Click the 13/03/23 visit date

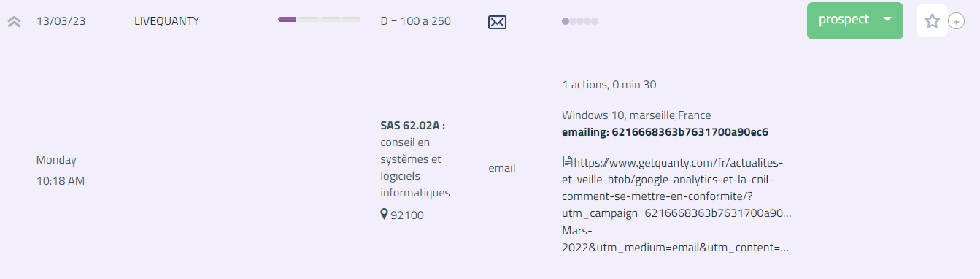coord(61,21)
